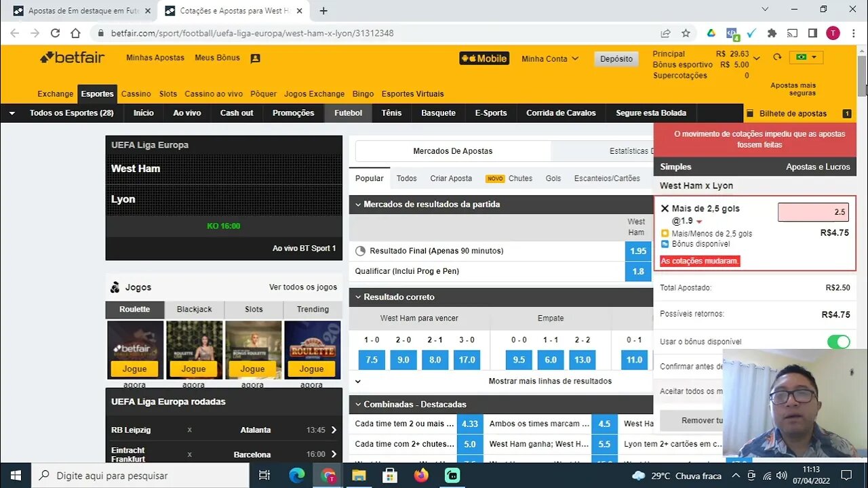Open Microsoft Edge from the taskbar
868x488 pixels.
(x=296, y=475)
